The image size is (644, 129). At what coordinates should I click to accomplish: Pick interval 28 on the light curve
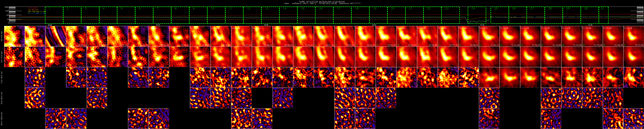click(554, 15)
